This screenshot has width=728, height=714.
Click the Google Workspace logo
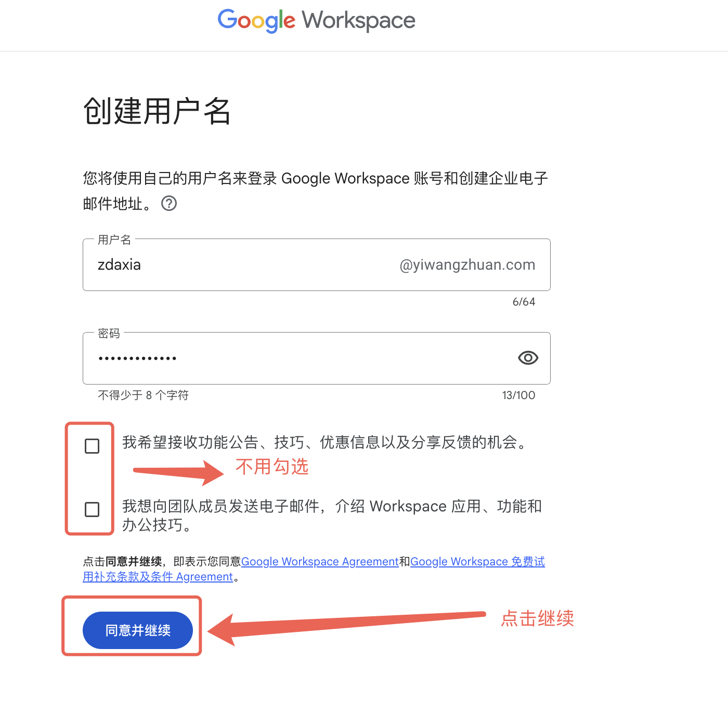316,21
